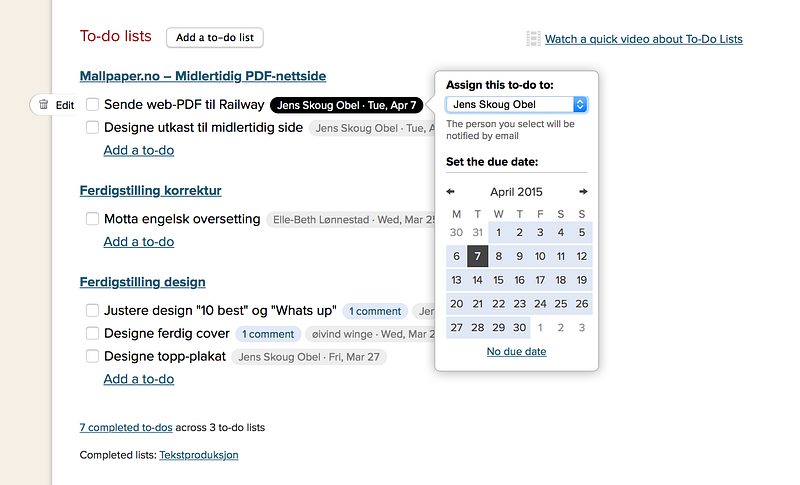This screenshot has width=800, height=485.
Task: Click the trash icon beside Edit
Action: [x=44, y=105]
